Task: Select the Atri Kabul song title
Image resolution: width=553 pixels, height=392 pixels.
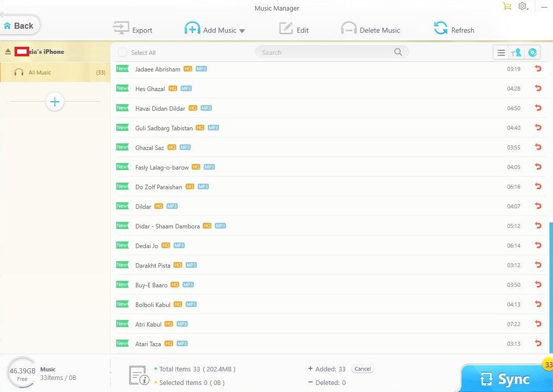Action: (x=148, y=324)
